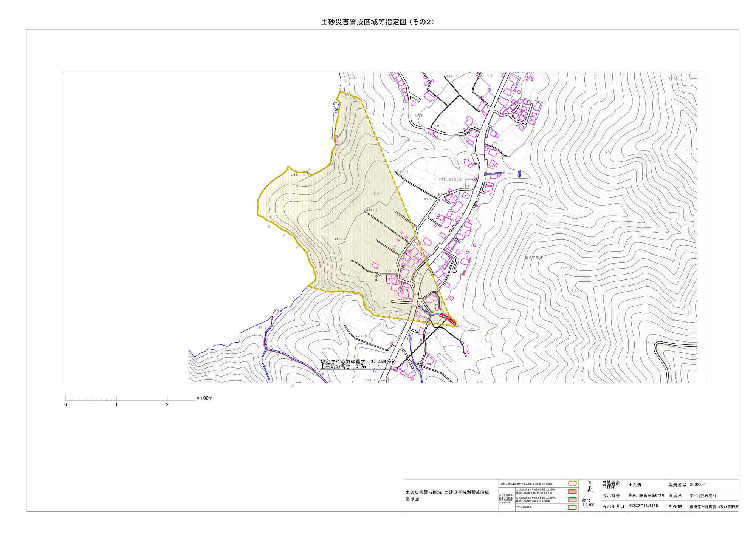Click the yellow shaded warning area on map
Image resolution: width=756 pixels, height=534 pixels.
[x=340, y=211]
